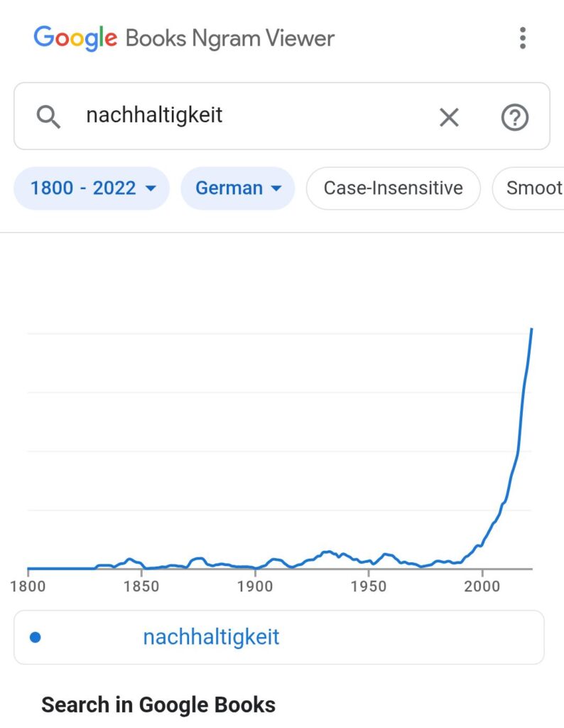Open the question mark help icon
This screenshot has width=564, height=728.
coord(515,117)
